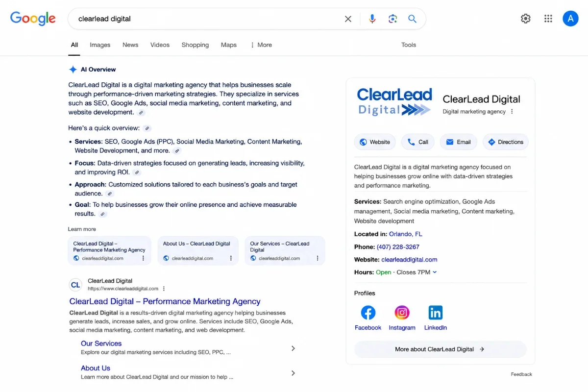
Task: Switch to the Images tab
Action: pyautogui.click(x=100, y=45)
